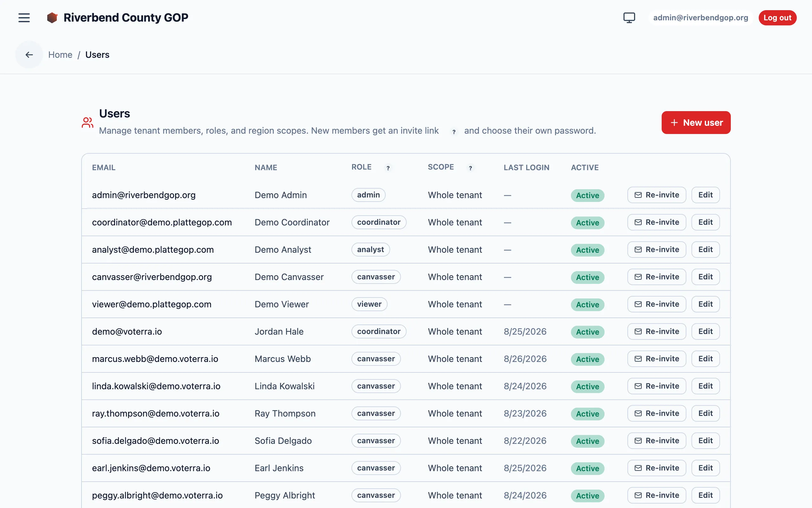Re-invite Peggy Albright
Screen dimensions: 812x508
657,495
